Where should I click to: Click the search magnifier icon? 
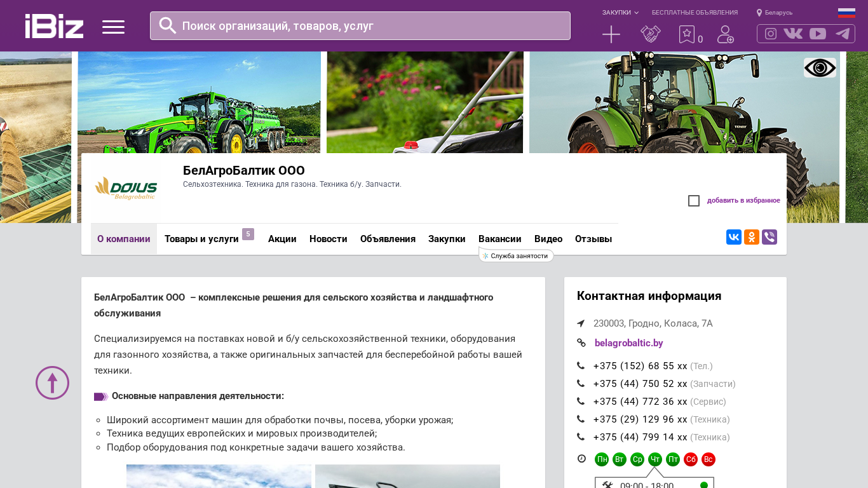coord(168,25)
